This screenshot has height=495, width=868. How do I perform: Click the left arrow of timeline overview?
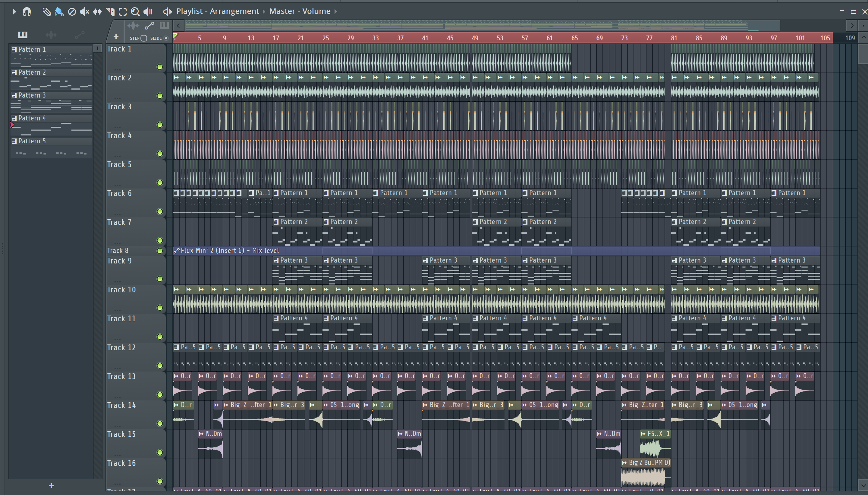point(178,26)
